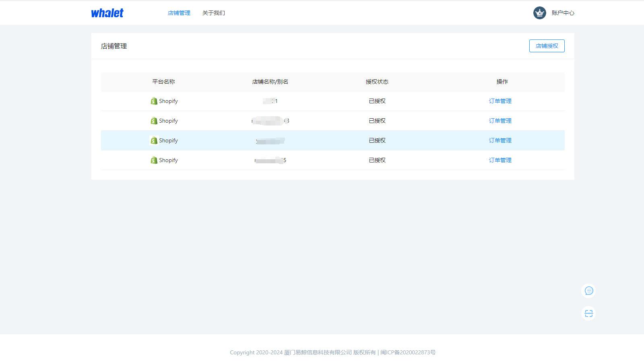Open the chat customer service floating icon
This screenshot has width=644, height=362.
(x=589, y=290)
